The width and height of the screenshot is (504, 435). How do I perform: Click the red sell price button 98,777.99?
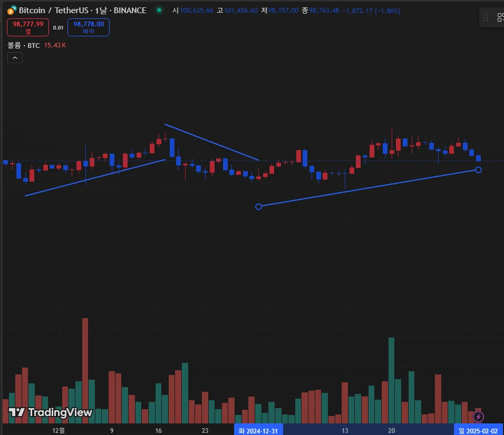[28, 27]
